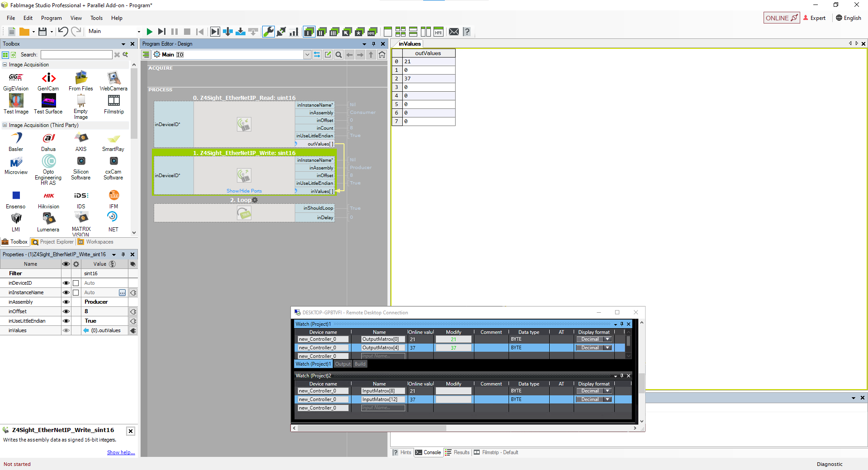Open Decimal display format dropdown for OutputMatrox[0]
The height and width of the screenshot is (470, 868).
click(608, 339)
